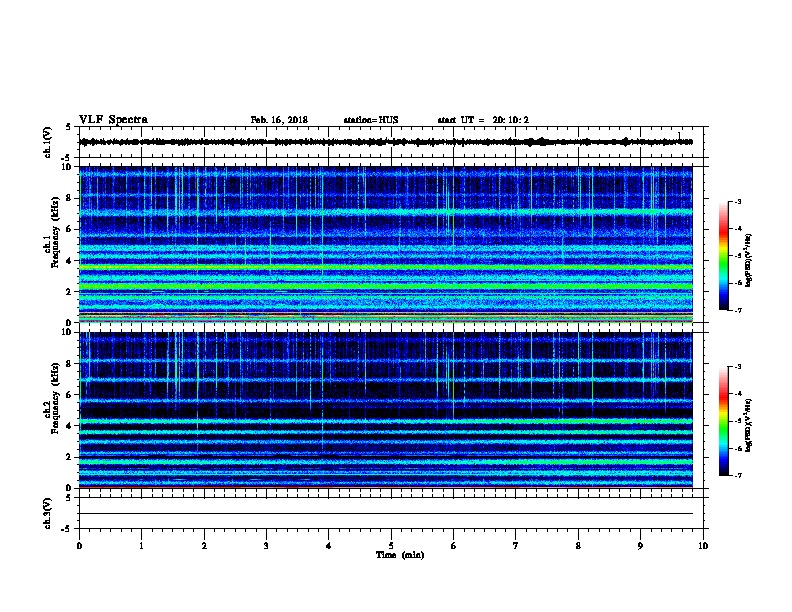792x612 pixels.
Task: Click the "10" kHz tick of the ch.1 spectrogram
Action: click(x=69, y=167)
